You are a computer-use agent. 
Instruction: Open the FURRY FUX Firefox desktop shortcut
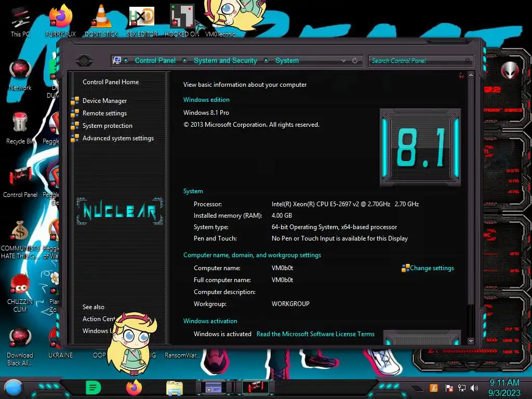coord(61,21)
